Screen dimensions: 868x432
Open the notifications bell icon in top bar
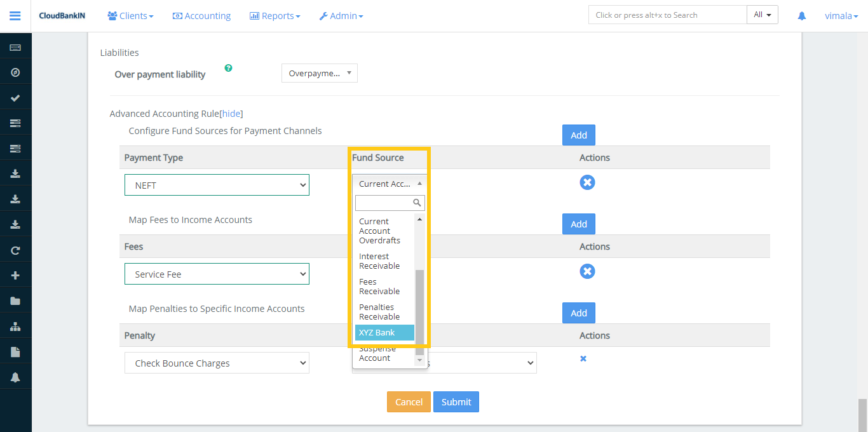(x=801, y=15)
